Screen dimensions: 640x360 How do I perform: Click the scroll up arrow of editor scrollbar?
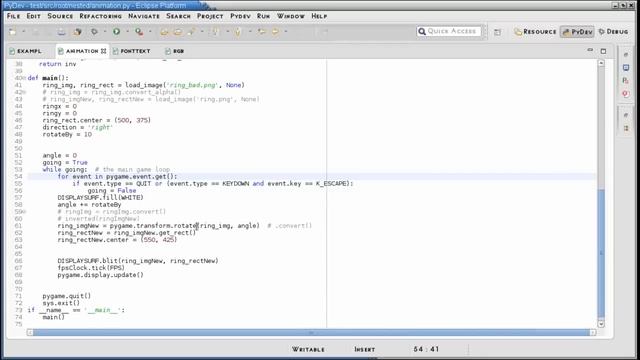point(601,63)
